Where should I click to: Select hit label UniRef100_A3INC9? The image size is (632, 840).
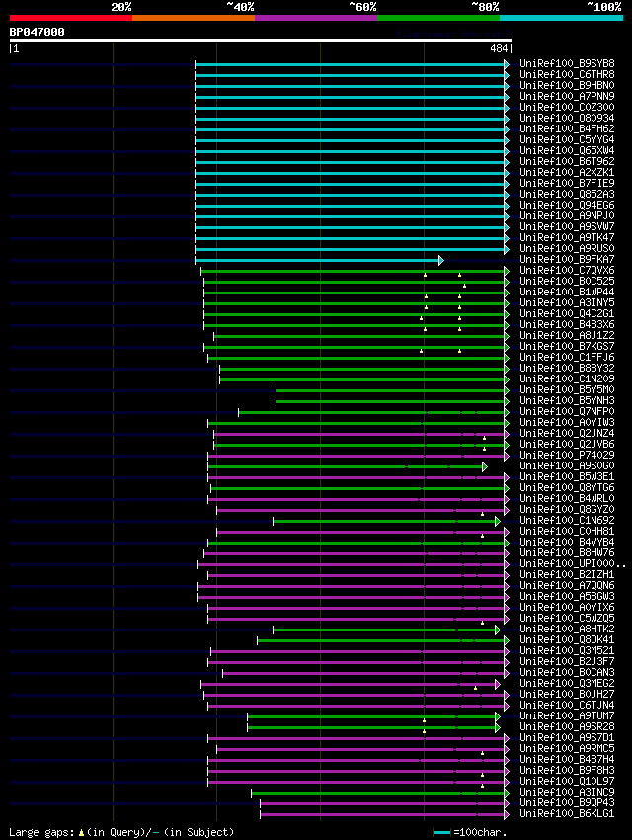(567, 792)
